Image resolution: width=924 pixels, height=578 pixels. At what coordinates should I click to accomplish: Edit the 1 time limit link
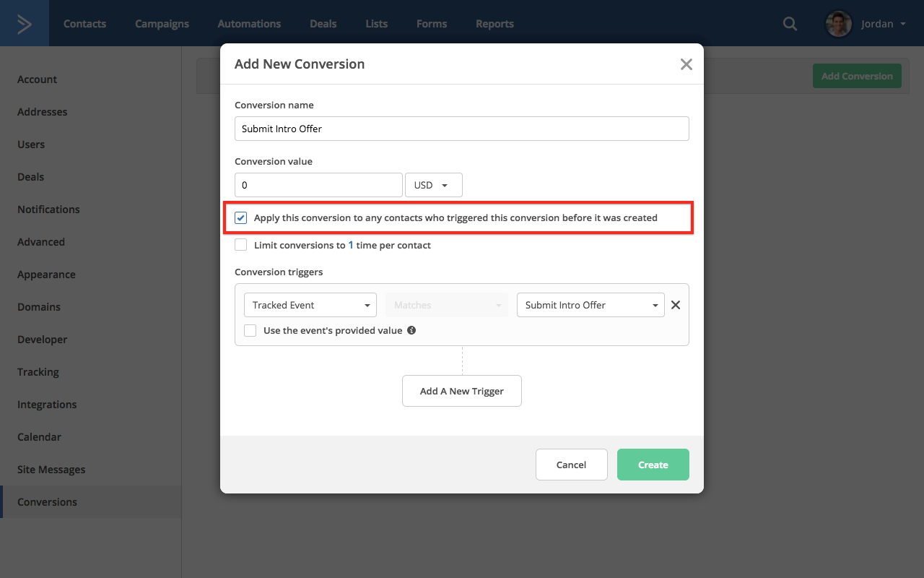tap(351, 245)
